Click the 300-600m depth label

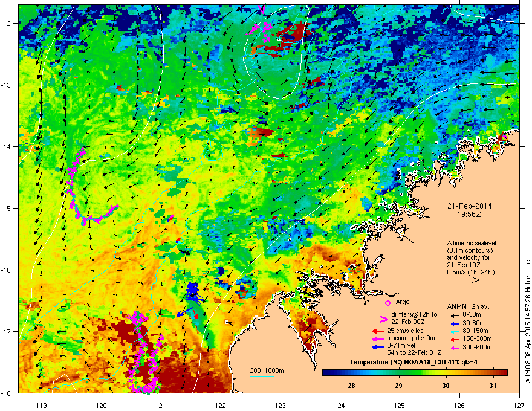477,347
